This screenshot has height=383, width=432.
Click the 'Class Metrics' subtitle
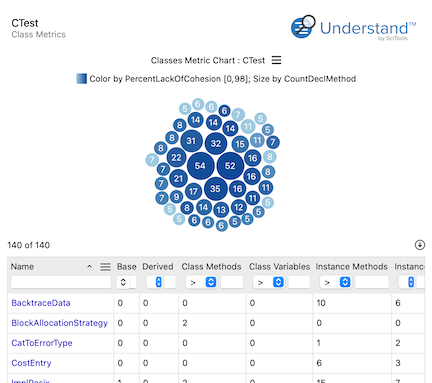tap(38, 34)
